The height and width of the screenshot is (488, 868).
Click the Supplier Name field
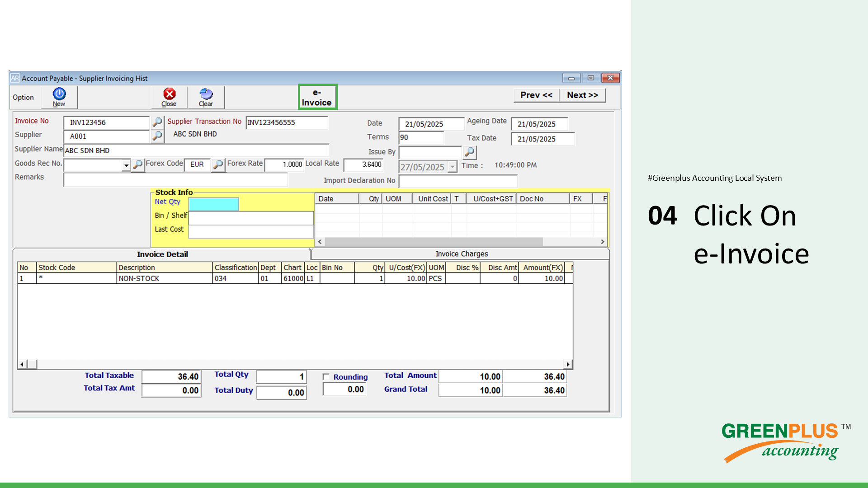(196, 150)
